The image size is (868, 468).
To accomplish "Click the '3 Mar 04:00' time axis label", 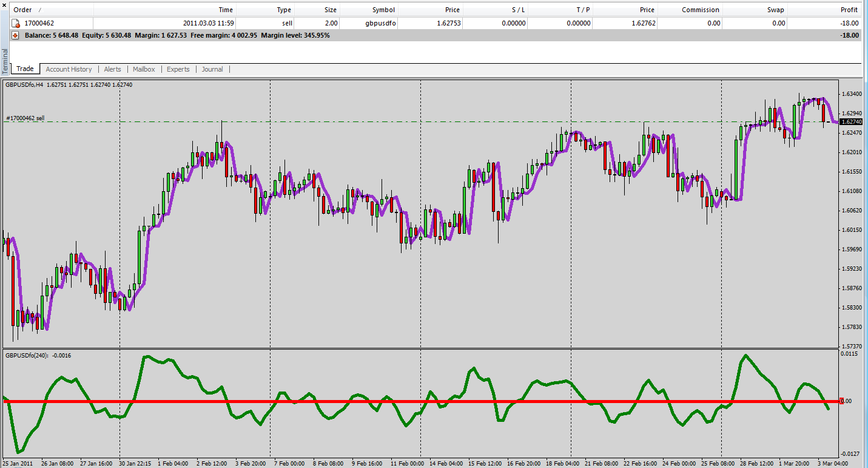I will [832, 464].
